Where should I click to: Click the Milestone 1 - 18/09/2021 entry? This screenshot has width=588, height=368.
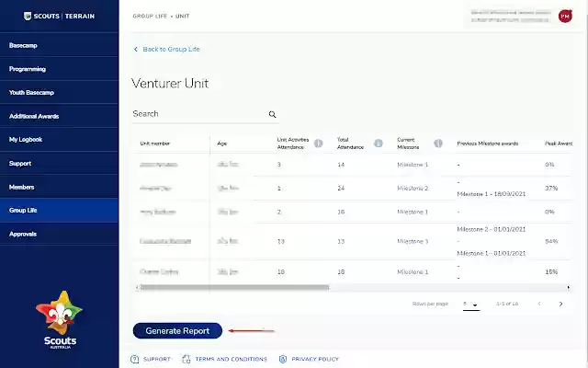click(x=491, y=194)
